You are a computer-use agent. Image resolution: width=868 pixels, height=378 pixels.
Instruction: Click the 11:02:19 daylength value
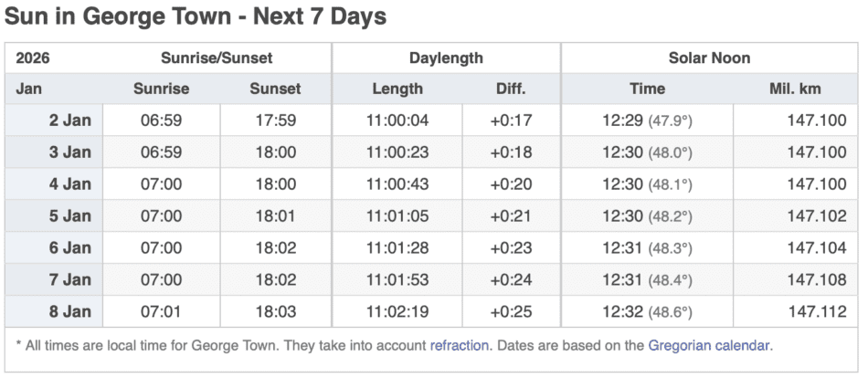(397, 312)
